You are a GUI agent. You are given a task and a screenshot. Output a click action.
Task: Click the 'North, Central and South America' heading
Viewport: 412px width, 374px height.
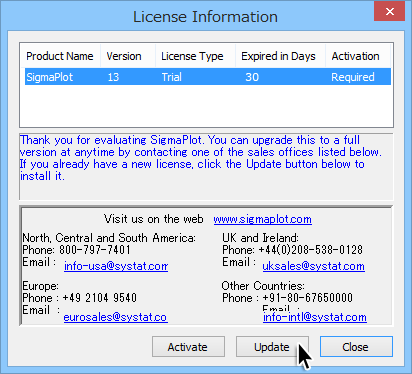pos(109,238)
